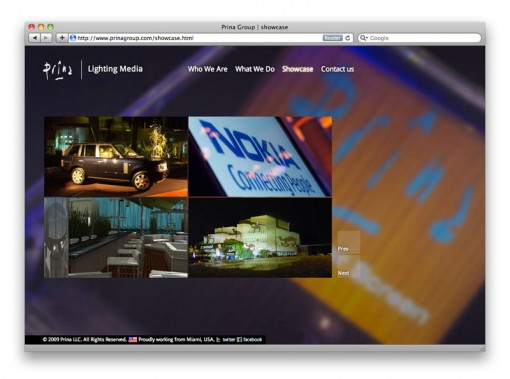This screenshot has height=379, width=510.
Task: Click the Google search field
Action: (419, 38)
